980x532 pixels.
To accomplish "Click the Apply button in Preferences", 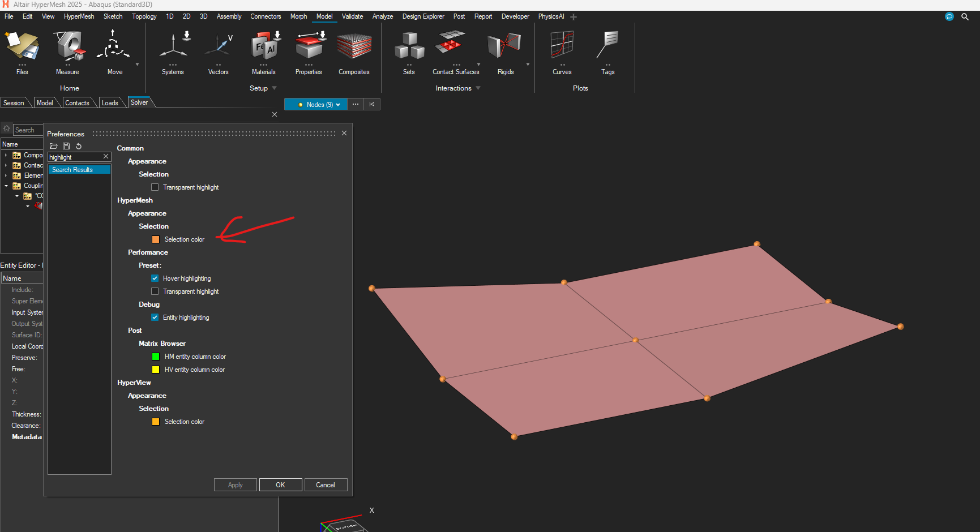I will 235,485.
